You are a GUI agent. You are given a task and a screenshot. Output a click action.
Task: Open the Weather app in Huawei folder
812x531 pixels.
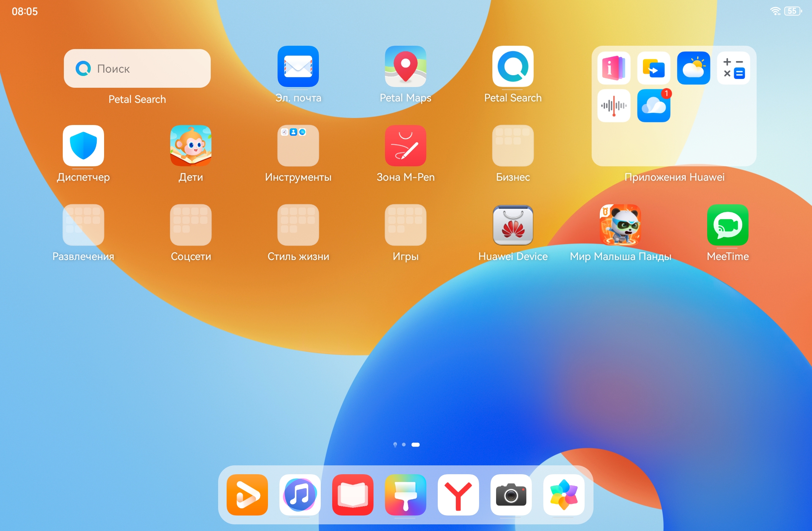[x=694, y=68]
